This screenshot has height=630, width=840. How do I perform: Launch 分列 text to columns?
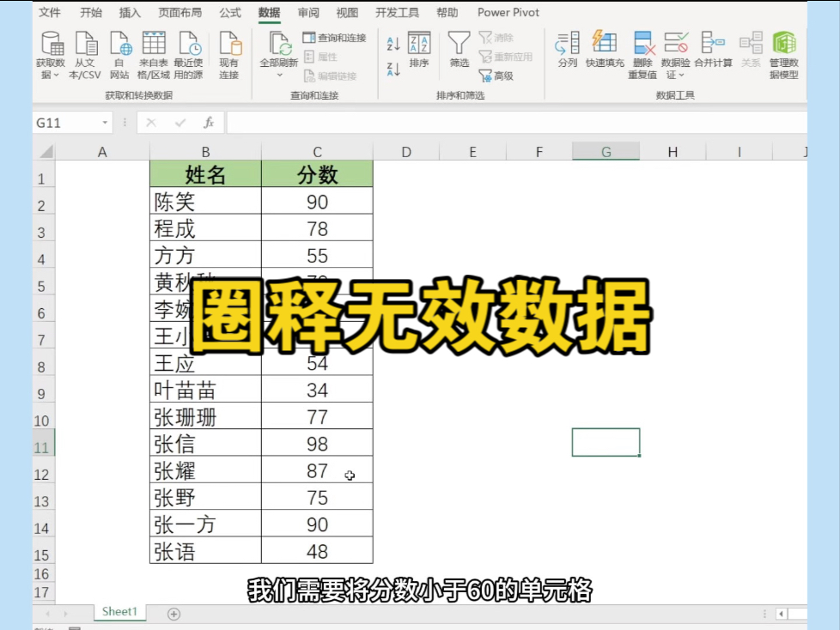[x=568, y=50]
